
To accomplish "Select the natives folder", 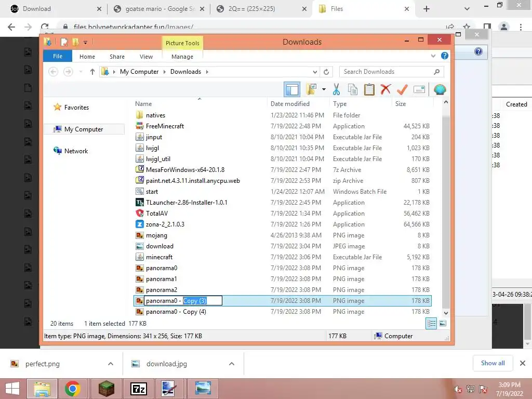I will (155, 115).
